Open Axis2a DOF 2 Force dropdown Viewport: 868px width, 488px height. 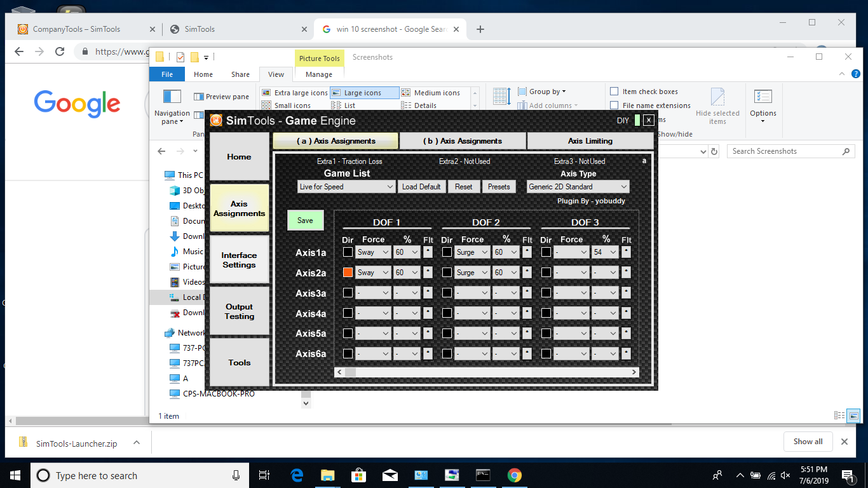[x=472, y=273]
